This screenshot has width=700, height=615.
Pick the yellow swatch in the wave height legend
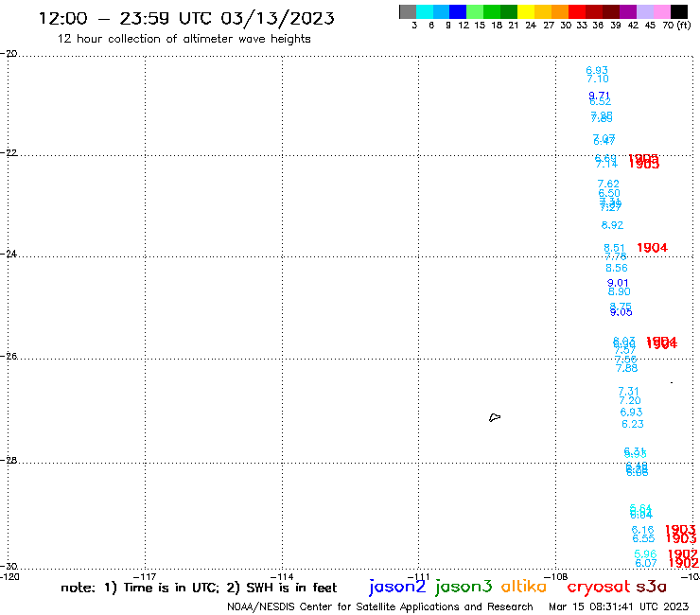(526, 11)
